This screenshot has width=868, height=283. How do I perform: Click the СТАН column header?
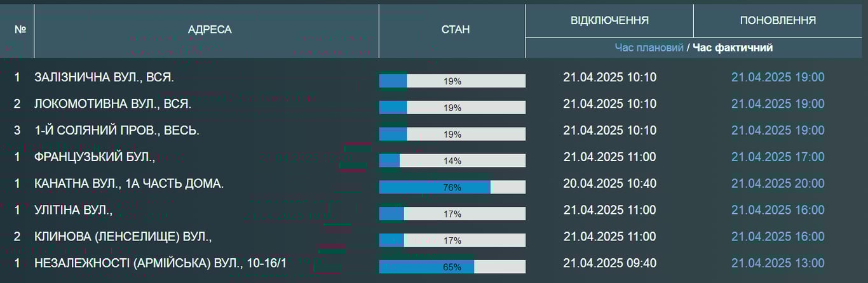455,30
